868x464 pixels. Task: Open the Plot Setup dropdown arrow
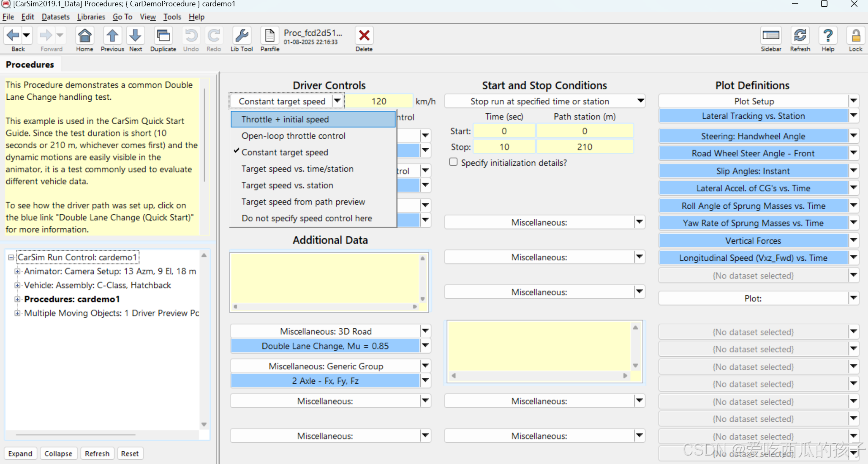coord(854,101)
